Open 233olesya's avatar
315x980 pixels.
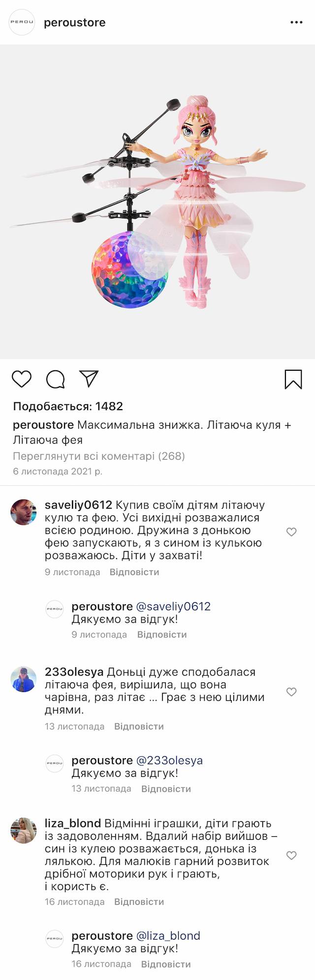(x=24, y=679)
